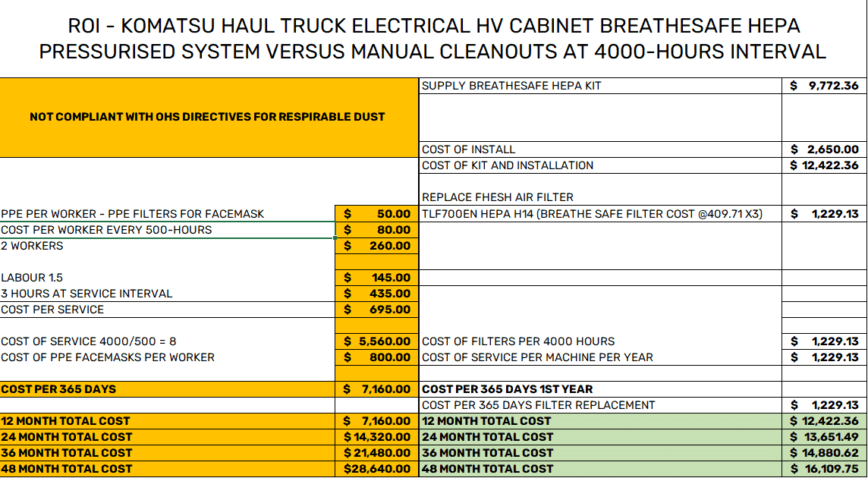Click 'COST PER WORKER EVERY 500-HOURS' cell

pyautogui.click(x=167, y=230)
